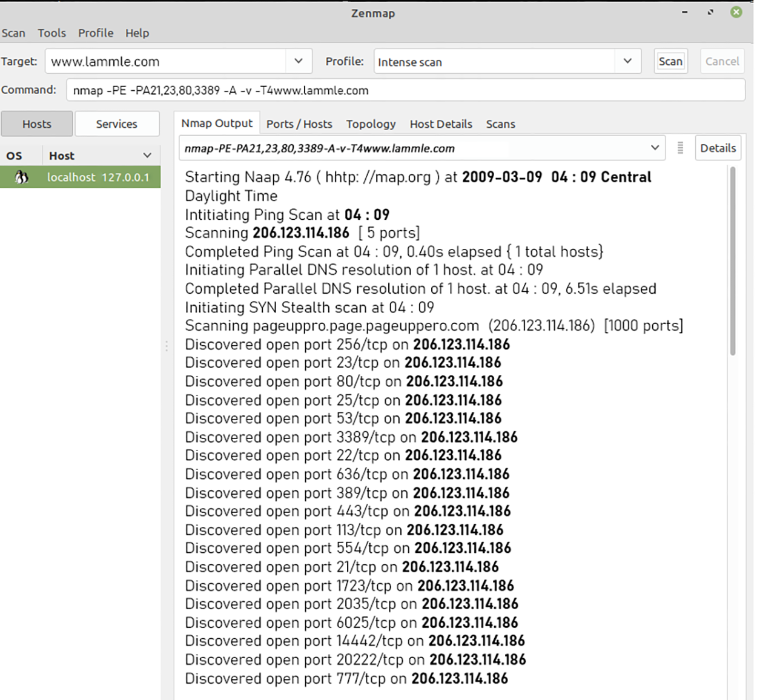Click the line 'Discovered open port 25/tcp'

pos(343,400)
